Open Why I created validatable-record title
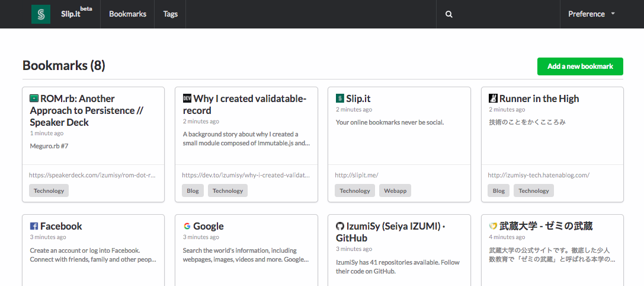Viewport: 644px width, 286px height. click(x=245, y=104)
